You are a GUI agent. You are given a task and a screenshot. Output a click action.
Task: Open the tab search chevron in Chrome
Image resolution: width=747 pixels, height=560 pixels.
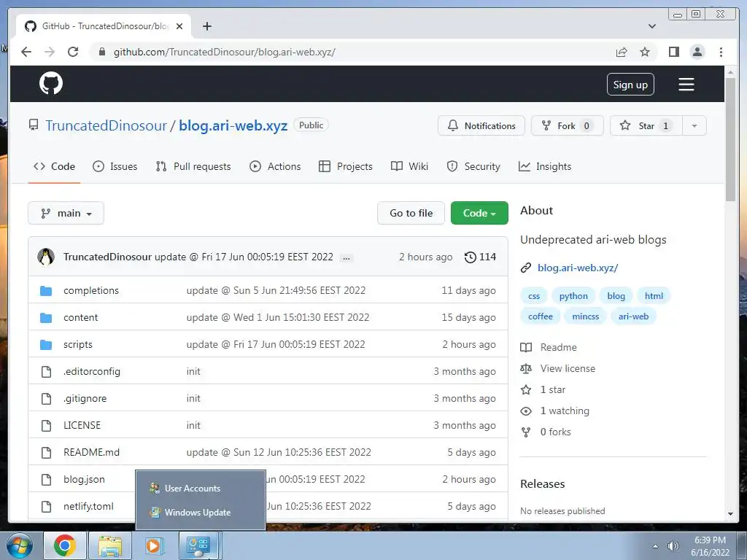[x=652, y=26]
